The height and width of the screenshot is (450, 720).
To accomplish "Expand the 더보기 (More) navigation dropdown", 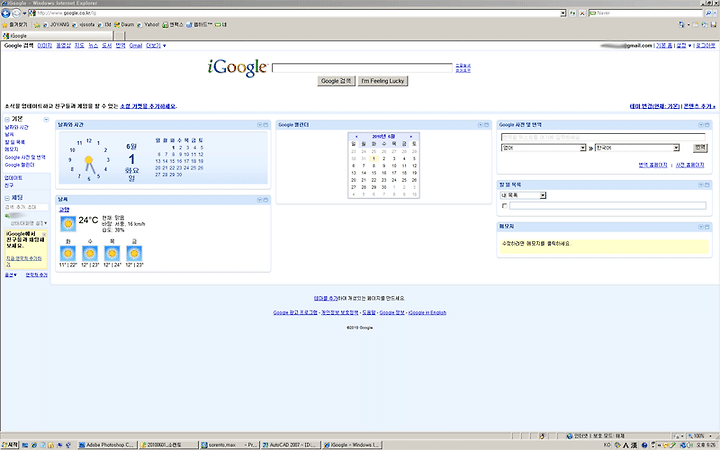I will tap(156, 45).
